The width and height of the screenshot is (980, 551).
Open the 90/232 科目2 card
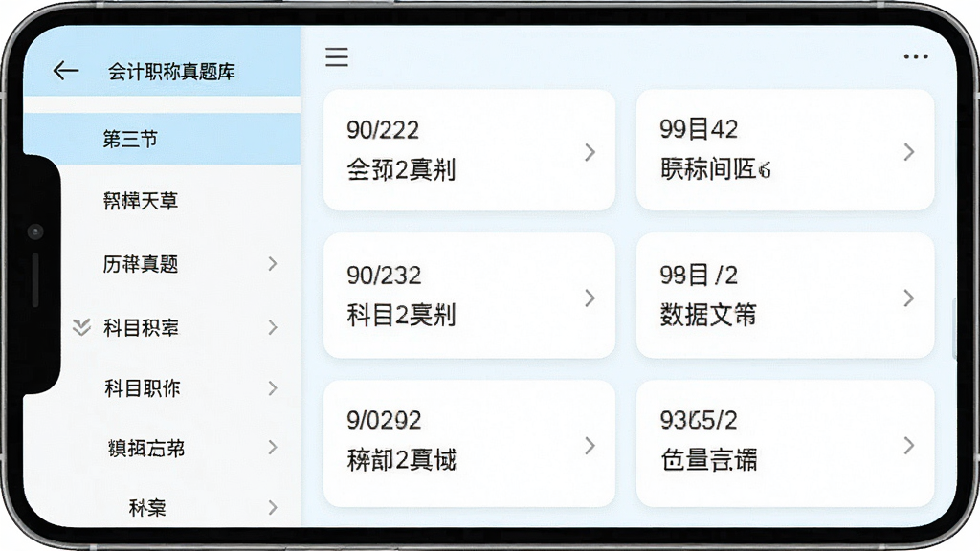(x=469, y=297)
